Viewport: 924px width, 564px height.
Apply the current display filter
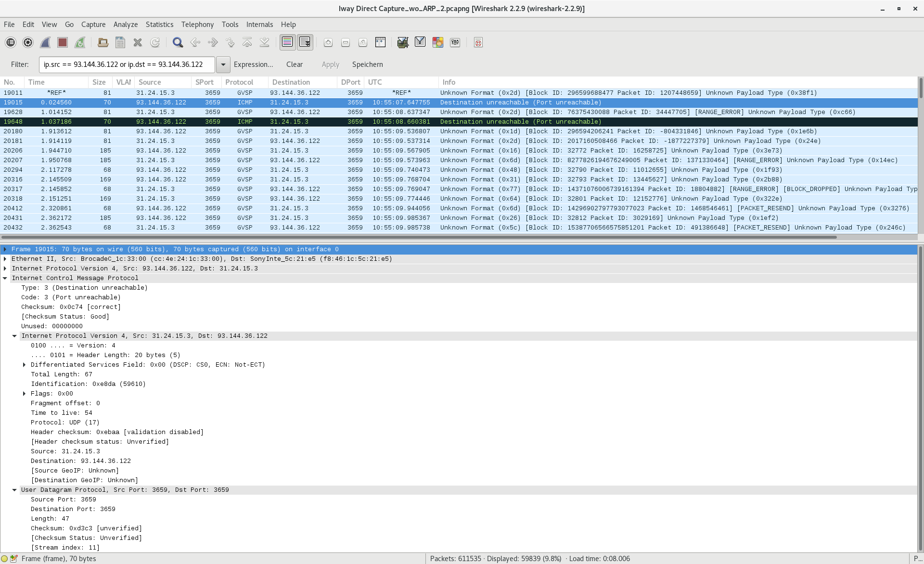tap(330, 64)
